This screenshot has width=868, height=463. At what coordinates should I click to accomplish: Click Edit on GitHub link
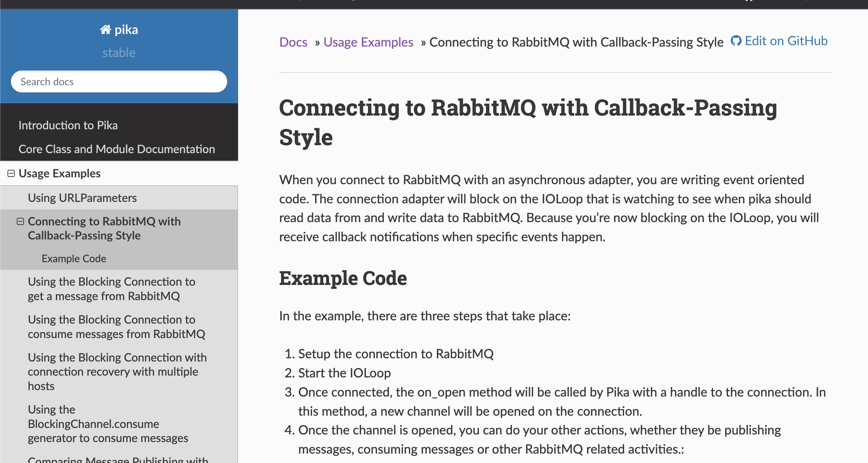pos(786,41)
